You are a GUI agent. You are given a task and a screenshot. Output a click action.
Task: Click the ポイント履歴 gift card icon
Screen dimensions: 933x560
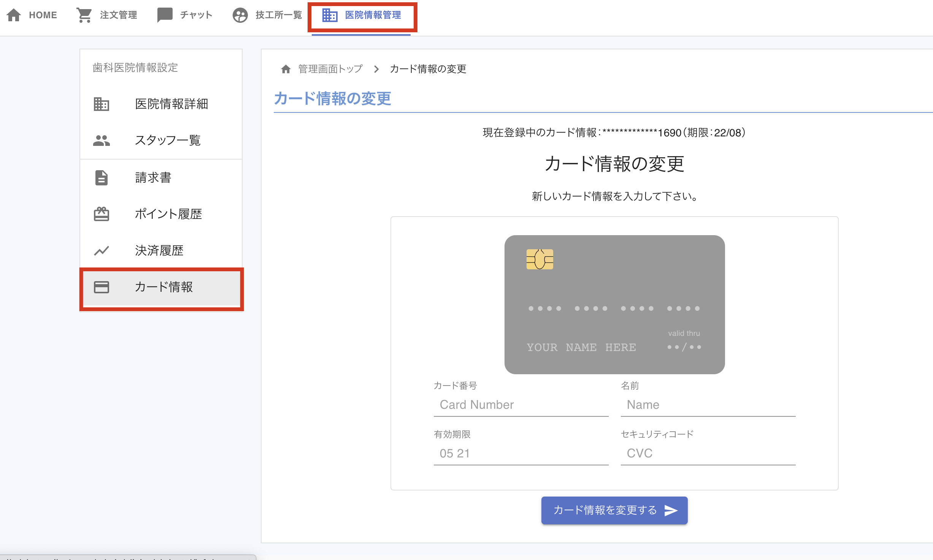(101, 214)
